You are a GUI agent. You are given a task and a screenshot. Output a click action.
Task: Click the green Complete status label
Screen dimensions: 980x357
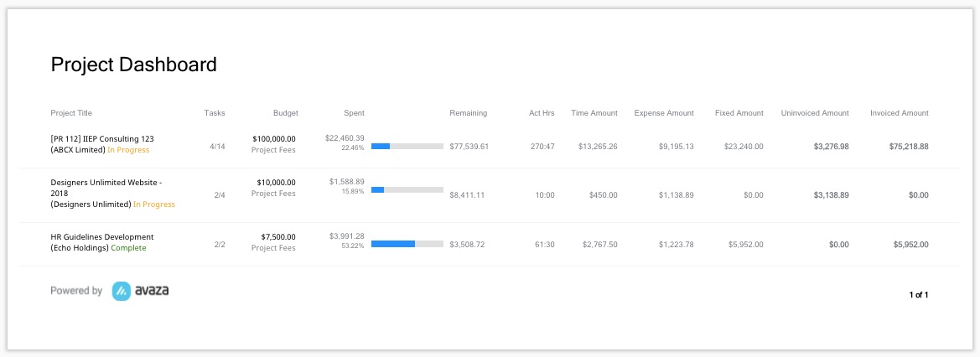(128, 247)
